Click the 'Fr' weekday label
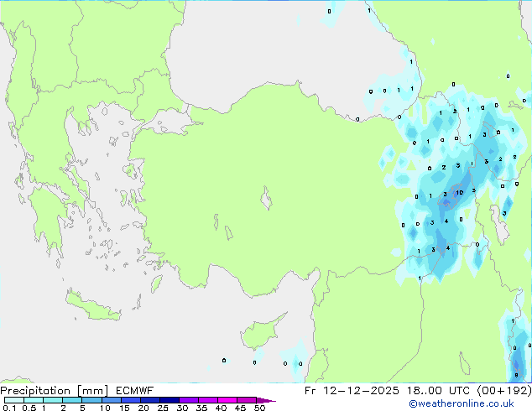Image resolution: width=532 pixels, height=411 pixels. click(x=310, y=391)
